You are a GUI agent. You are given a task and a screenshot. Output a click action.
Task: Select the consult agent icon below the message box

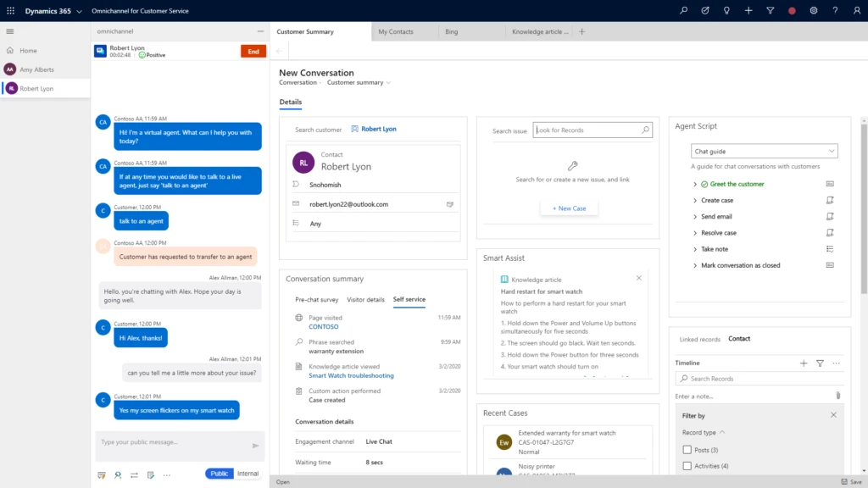(118, 474)
